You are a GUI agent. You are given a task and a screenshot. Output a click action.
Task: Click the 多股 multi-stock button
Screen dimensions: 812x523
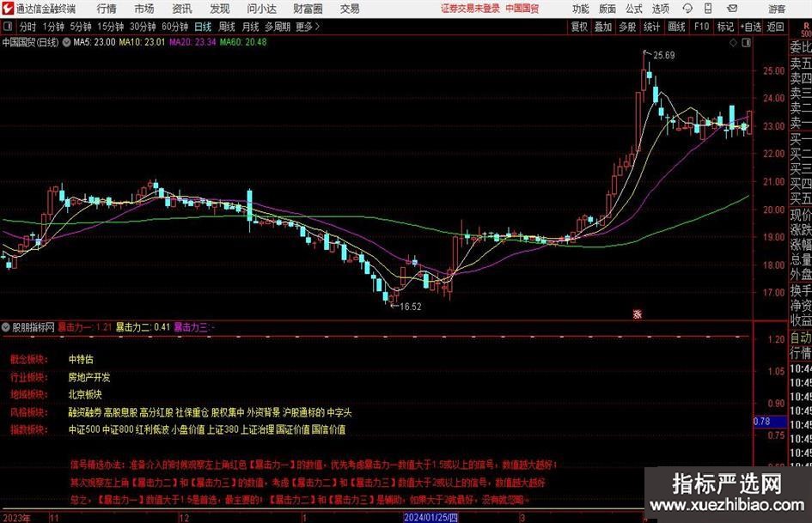(x=627, y=27)
